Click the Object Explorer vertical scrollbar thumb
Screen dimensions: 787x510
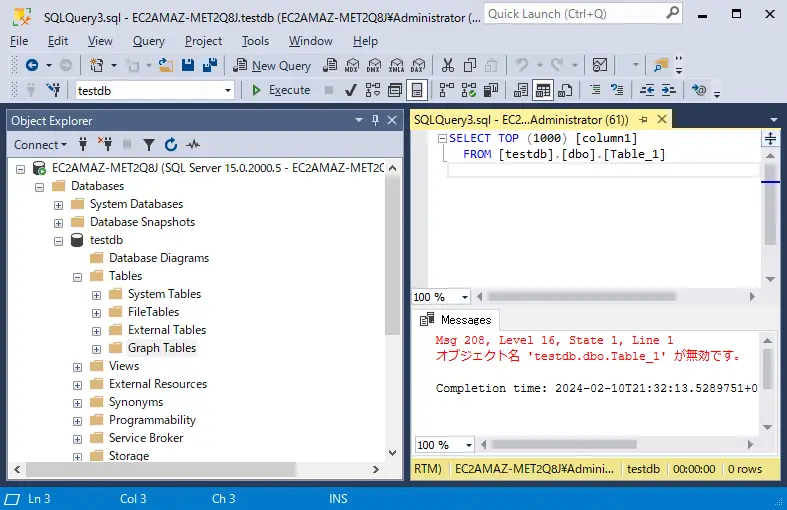pyautogui.click(x=392, y=256)
